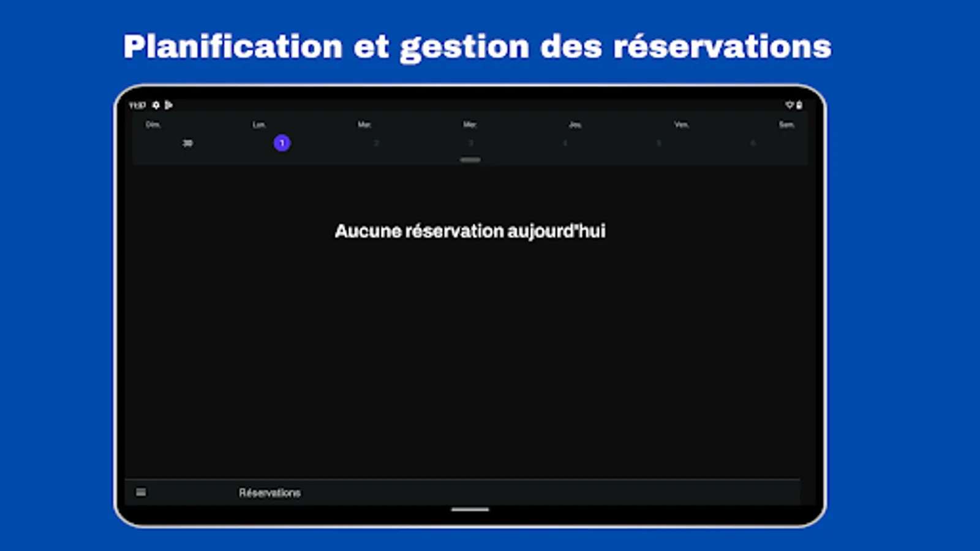Click the "Mar." weekday label
Image resolution: width=980 pixels, height=551 pixels.
point(364,125)
